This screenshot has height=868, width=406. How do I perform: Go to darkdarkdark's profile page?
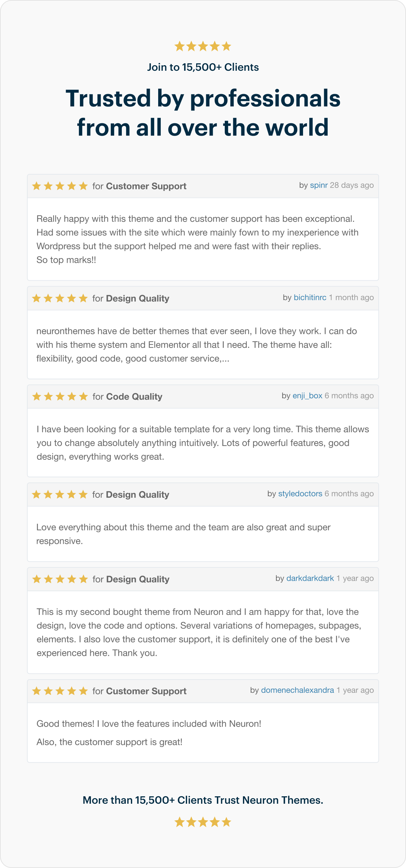point(310,578)
